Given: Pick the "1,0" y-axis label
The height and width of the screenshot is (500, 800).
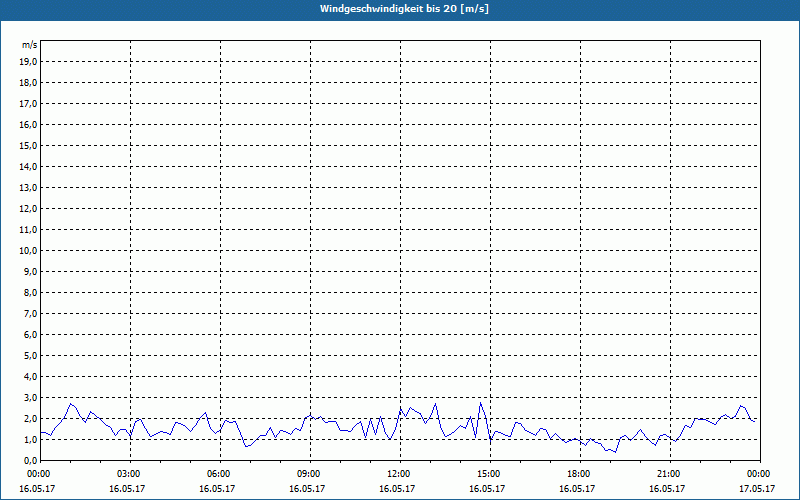Looking at the screenshot, I should (31, 439).
